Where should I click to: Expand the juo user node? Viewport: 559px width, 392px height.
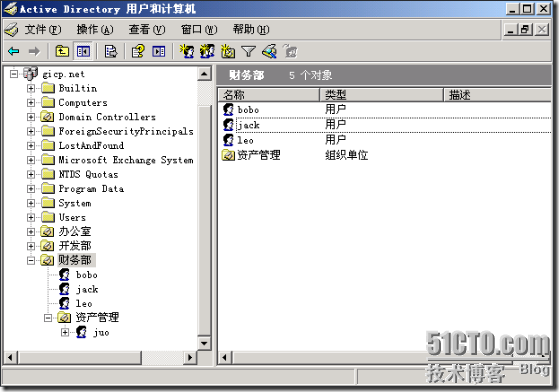[65, 332]
